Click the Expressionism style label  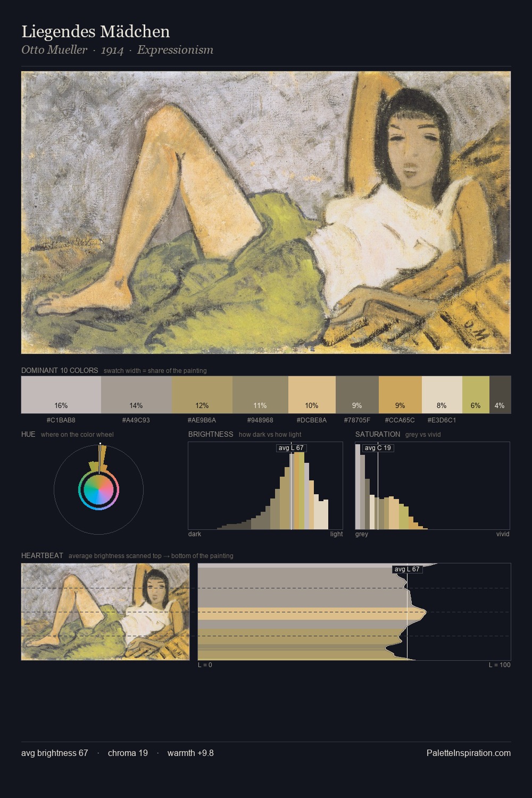pyautogui.click(x=175, y=50)
